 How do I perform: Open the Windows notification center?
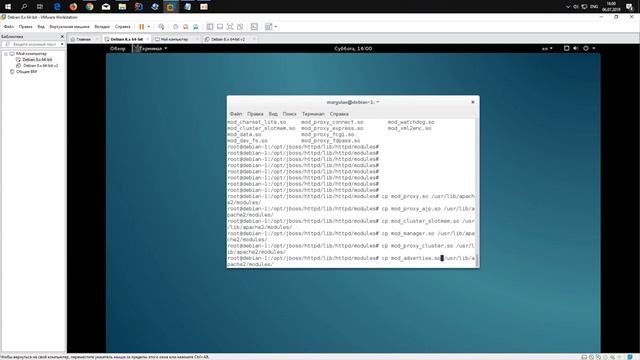pos(629,7)
